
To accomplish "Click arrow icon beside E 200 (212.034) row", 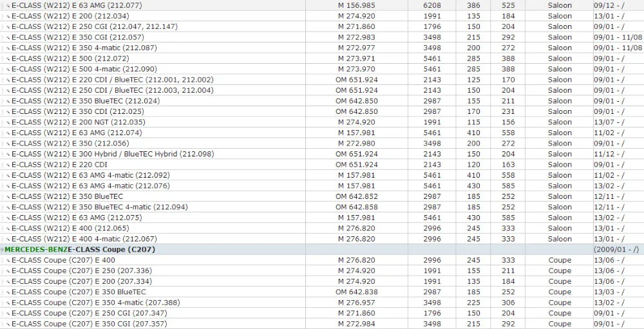I will 8,17.
